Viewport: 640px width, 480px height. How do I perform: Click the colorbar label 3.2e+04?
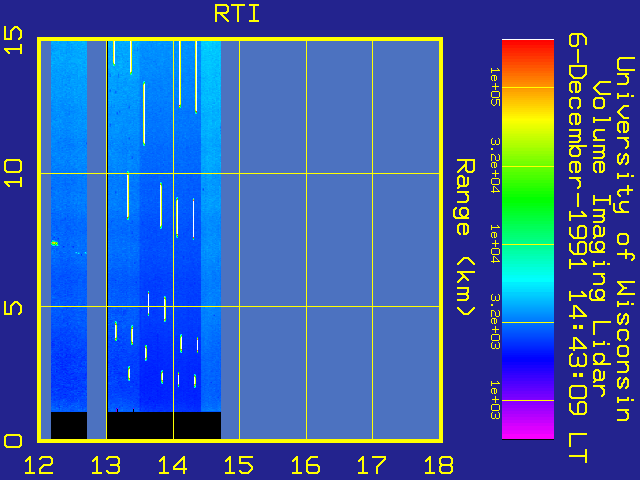tap(495, 165)
